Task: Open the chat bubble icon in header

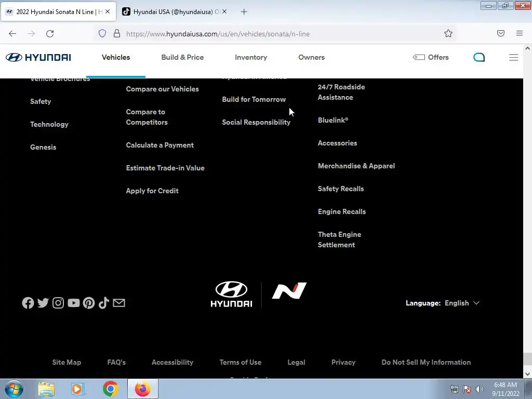Action: [478, 57]
